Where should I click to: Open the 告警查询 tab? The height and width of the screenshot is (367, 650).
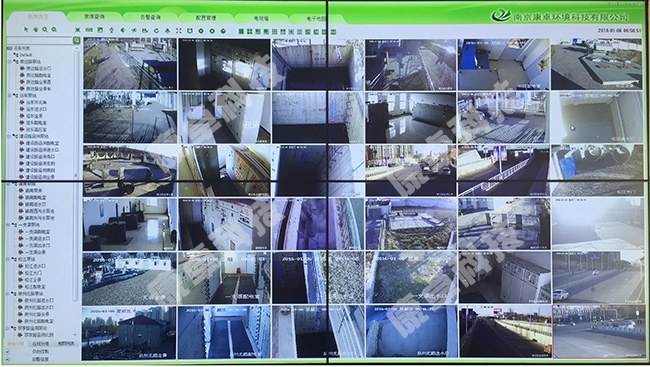pyautogui.click(x=150, y=17)
